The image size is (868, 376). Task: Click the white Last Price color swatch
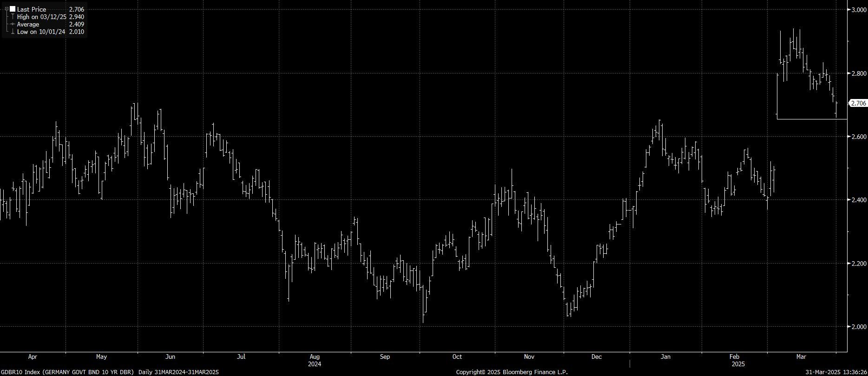tap(13, 9)
